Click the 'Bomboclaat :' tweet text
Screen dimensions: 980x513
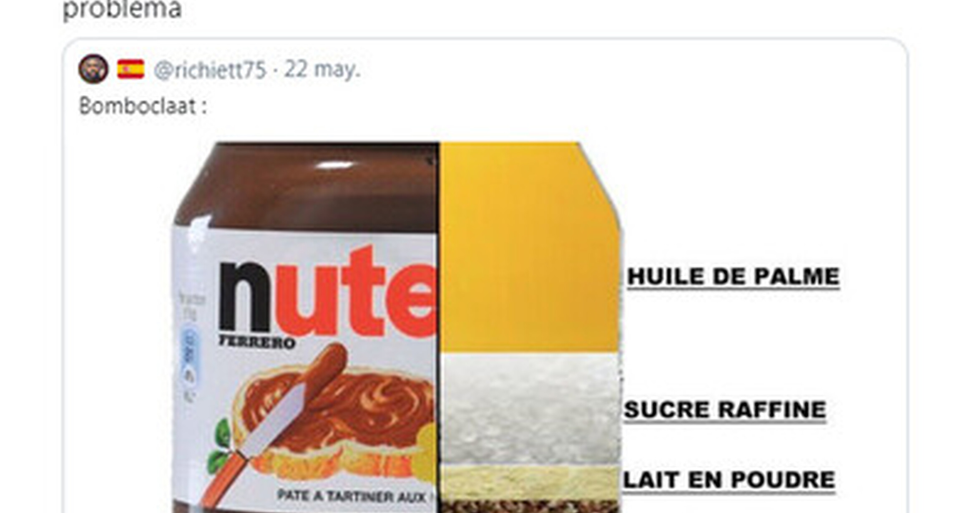pyautogui.click(x=143, y=106)
